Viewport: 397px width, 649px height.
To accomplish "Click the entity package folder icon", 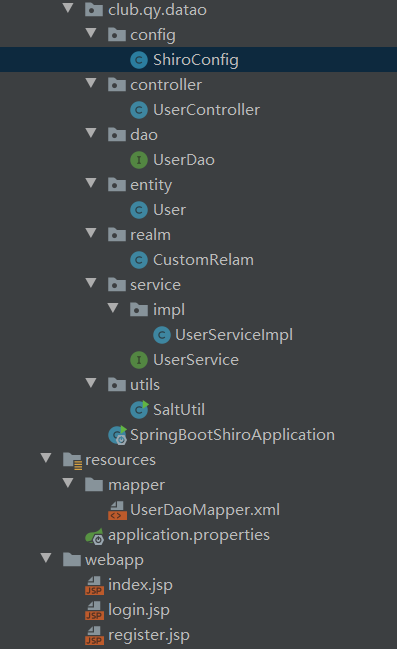I will [x=117, y=185].
